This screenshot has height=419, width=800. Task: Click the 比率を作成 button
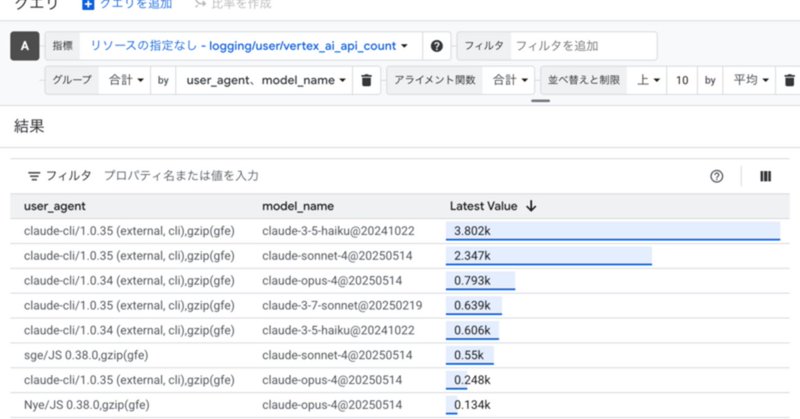tap(233, 5)
